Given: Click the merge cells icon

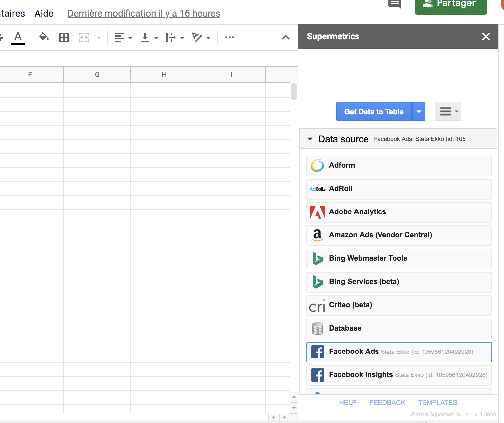Looking at the screenshot, I should coord(84,37).
